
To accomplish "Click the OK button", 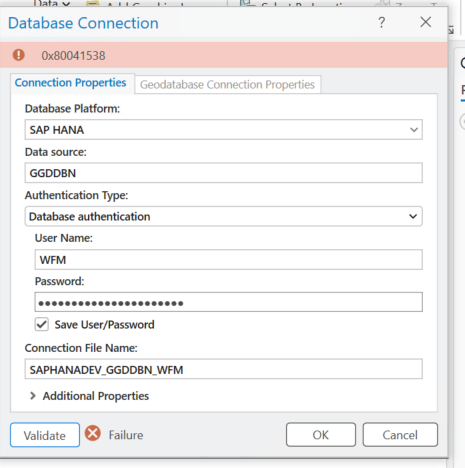I will pos(321,435).
